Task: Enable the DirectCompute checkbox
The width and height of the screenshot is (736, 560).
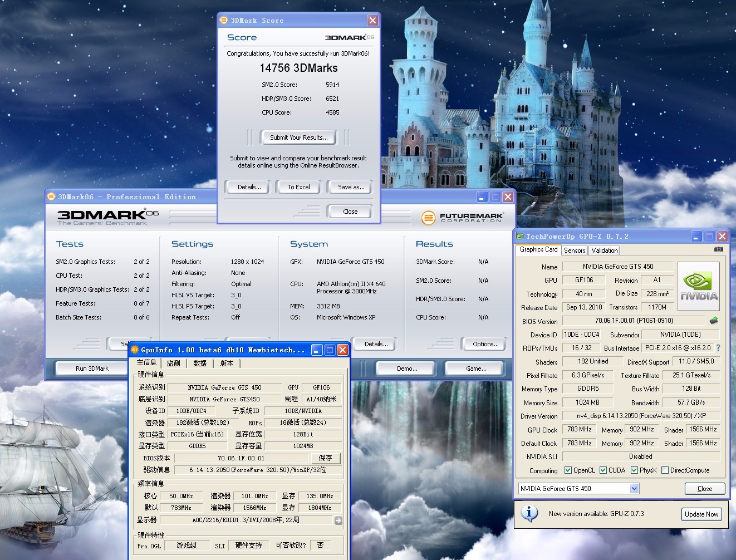Action: [665, 470]
